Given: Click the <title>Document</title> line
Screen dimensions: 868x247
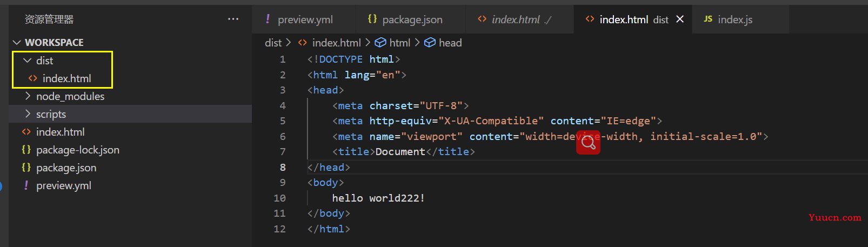Looking at the screenshot, I should pyautogui.click(x=403, y=152).
